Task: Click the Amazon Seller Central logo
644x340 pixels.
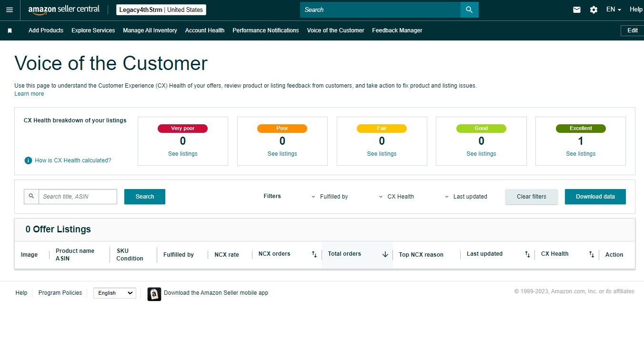Action: click(64, 10)
